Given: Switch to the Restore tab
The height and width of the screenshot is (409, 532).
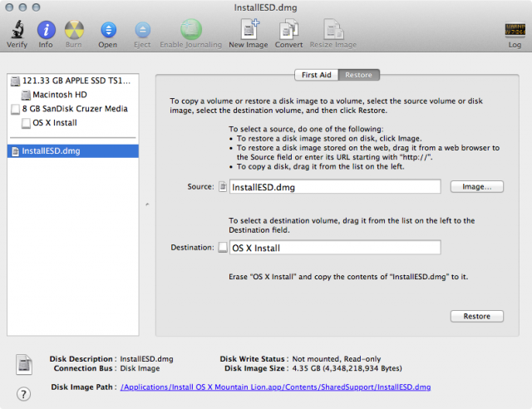Looking at the screenshot, I should (358, 75).
